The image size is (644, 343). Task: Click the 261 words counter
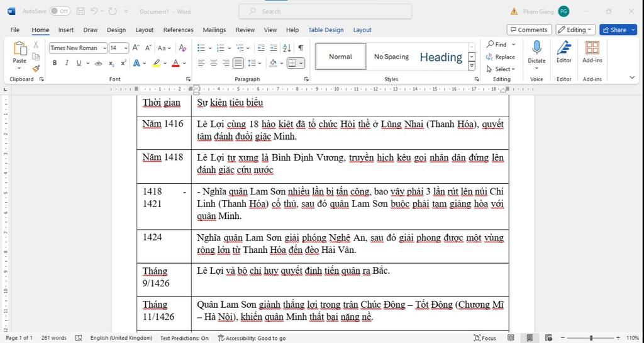[54, 338]
